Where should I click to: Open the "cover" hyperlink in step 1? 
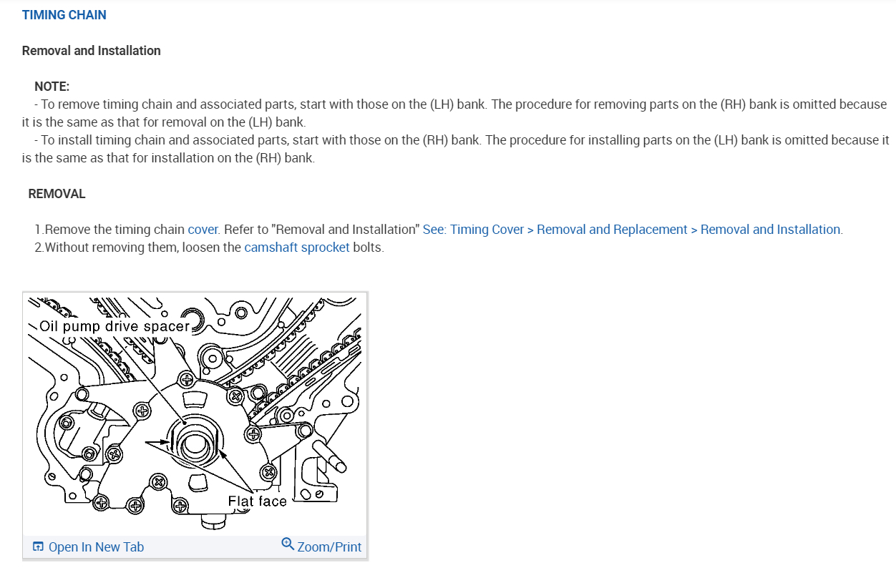click(203, 230)
